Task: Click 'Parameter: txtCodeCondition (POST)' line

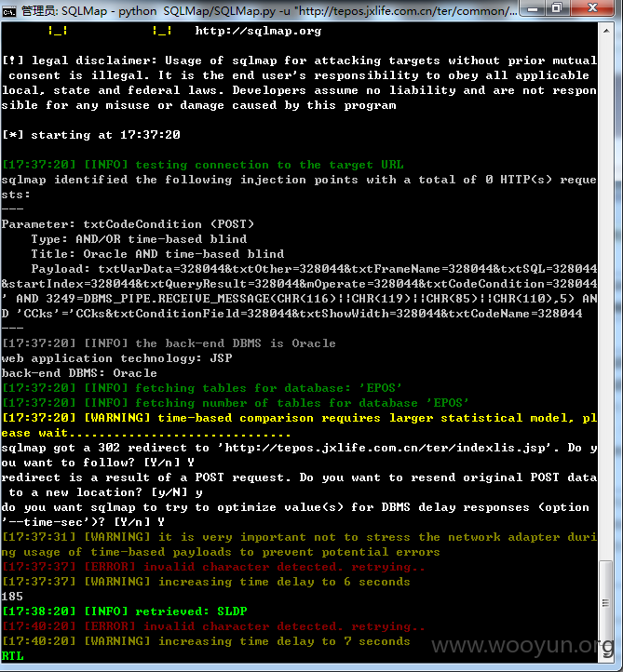Action: [x=128, y=224]
